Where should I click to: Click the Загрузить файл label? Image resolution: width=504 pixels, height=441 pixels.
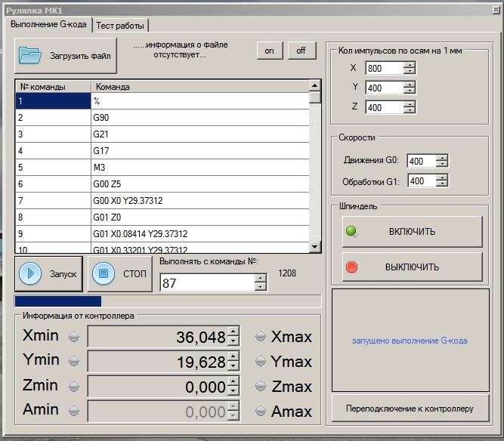pos(80,56)
